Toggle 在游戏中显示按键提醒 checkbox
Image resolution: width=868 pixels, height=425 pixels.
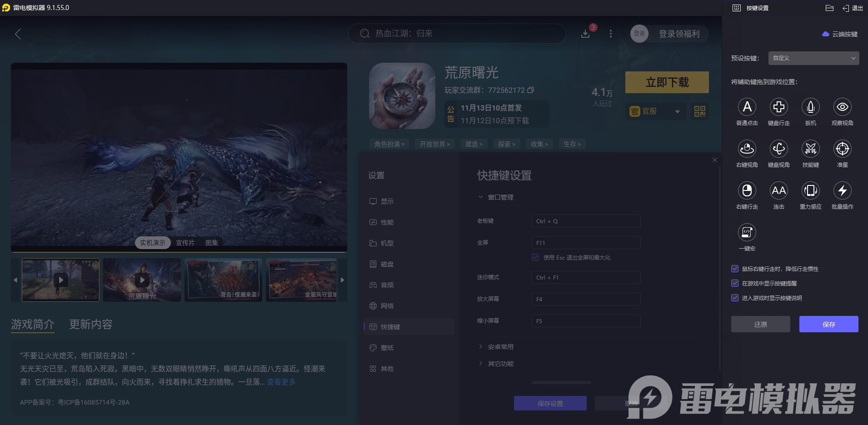[x=735, y=283]
